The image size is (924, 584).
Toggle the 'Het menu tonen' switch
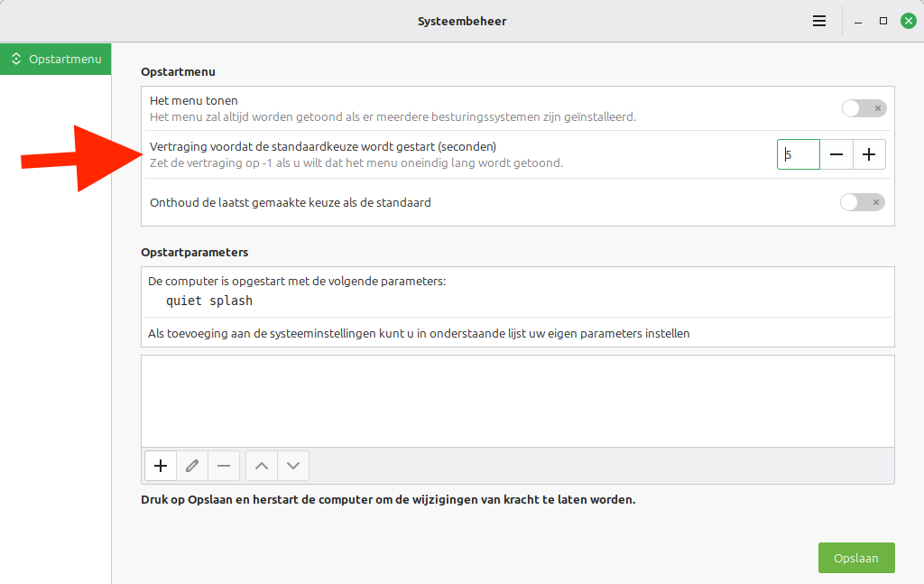pyautogui.click(x=864, y=108)
